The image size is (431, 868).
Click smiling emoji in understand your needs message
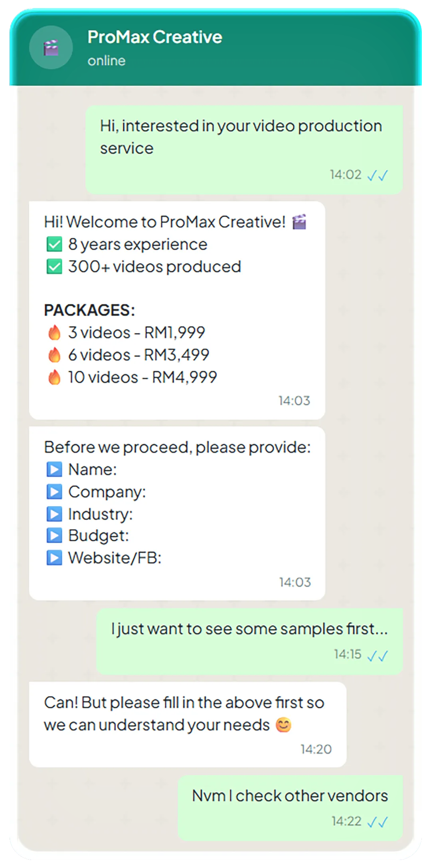pyautogui.click(x=284, y=725)
